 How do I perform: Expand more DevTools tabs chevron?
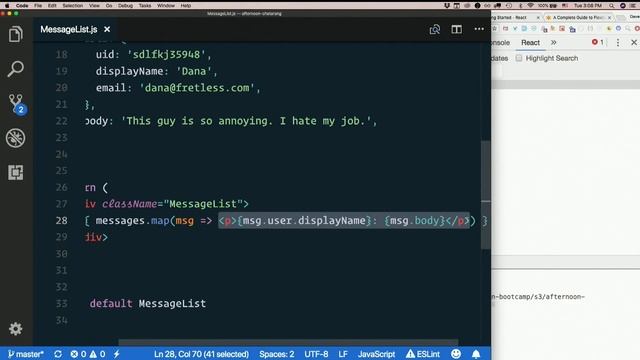[553, 42]
